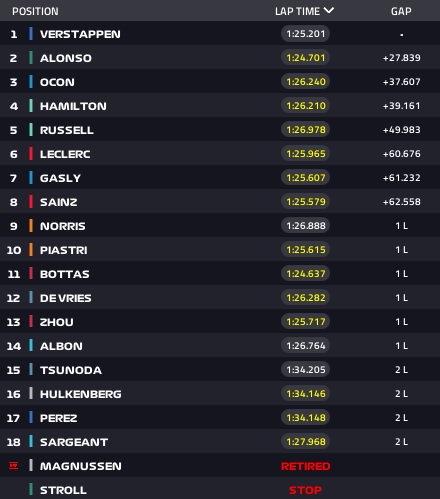Select the POSITION column header
Image resolution: width=440 pixels, height=499 pixels.
35,11
